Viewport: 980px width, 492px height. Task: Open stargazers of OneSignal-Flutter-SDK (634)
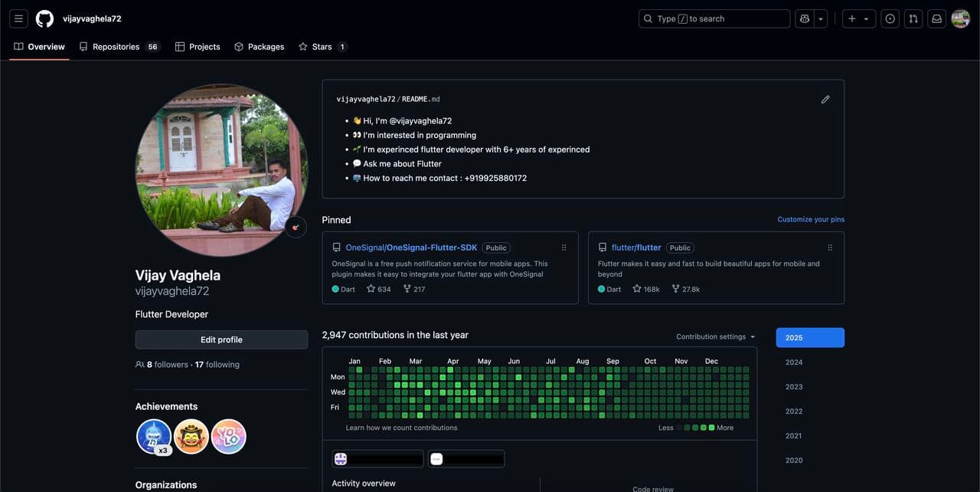(x=379, y=289)
